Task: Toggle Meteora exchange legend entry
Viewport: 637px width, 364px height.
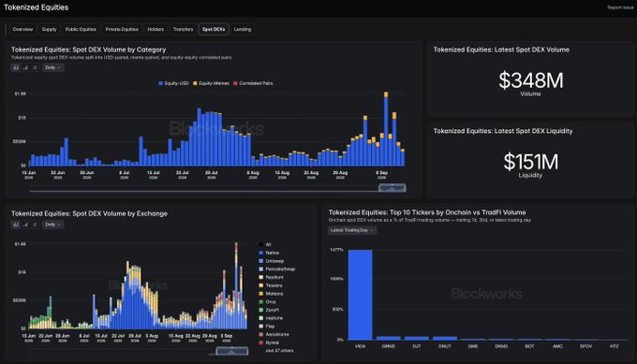Action: [271, 294]
